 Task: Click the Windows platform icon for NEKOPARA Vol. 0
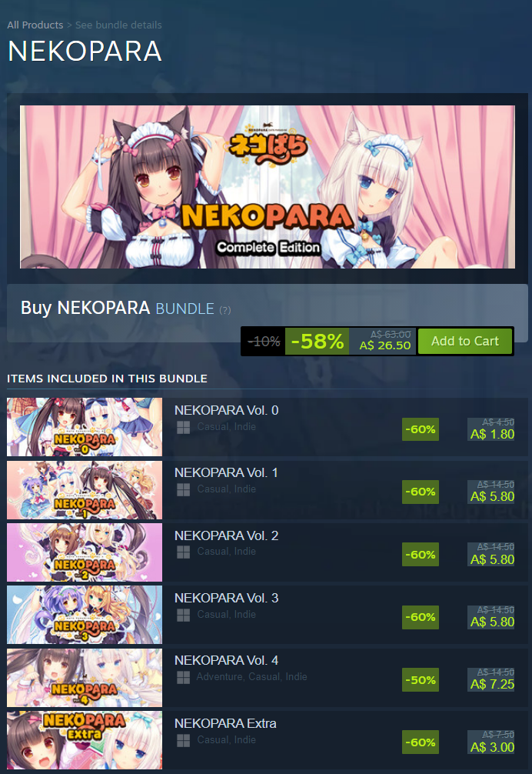pos(184,428)
